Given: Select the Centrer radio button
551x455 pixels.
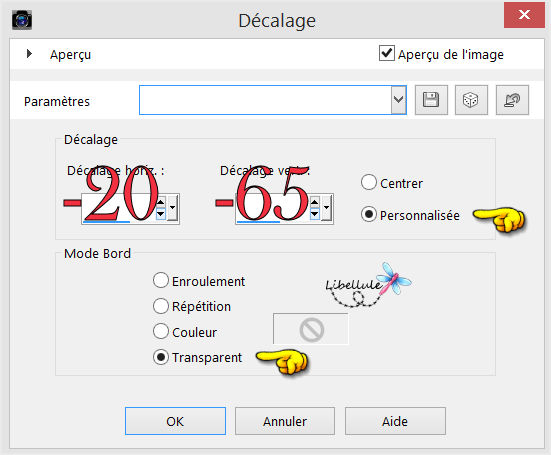Looking at the screenshot, I should pos(369,183).
